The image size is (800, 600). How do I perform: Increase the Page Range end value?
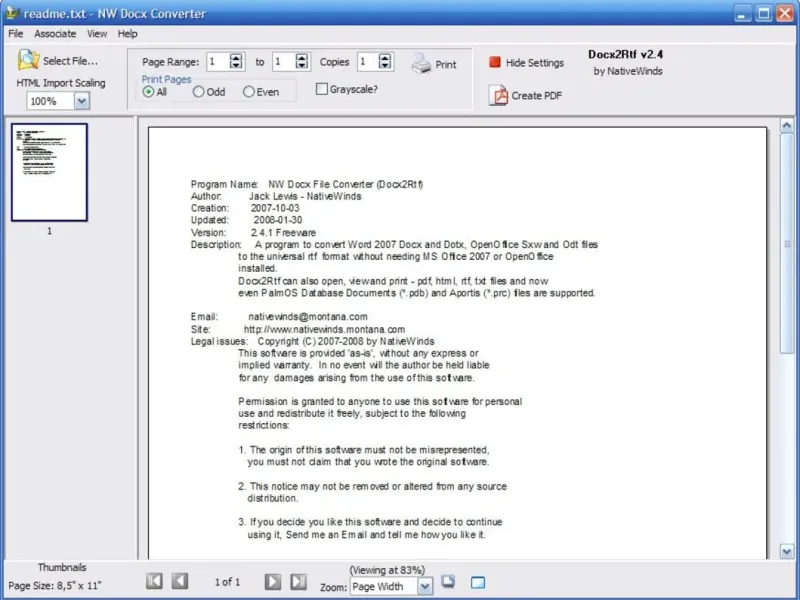[x=302, y=58]
